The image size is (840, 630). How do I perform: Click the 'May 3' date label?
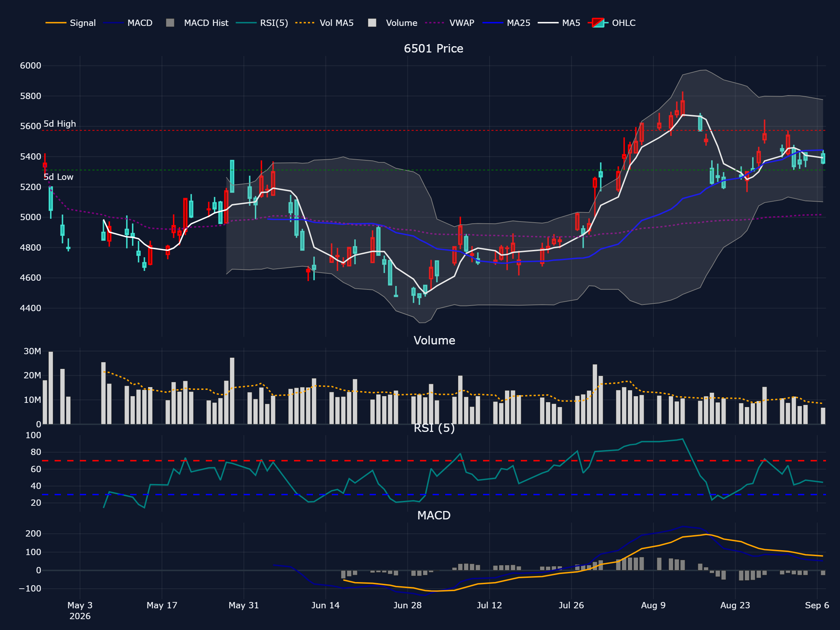click(80, 605)
